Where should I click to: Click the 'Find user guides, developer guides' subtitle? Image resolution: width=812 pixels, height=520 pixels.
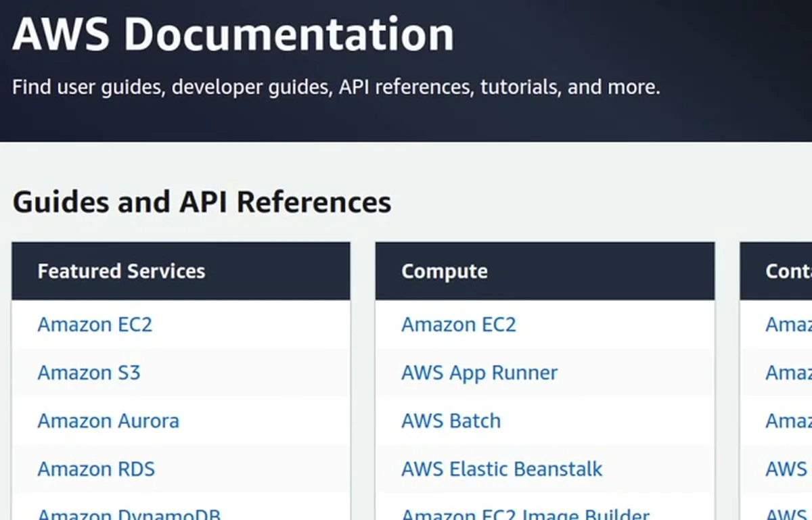click(x=336, y=87)
